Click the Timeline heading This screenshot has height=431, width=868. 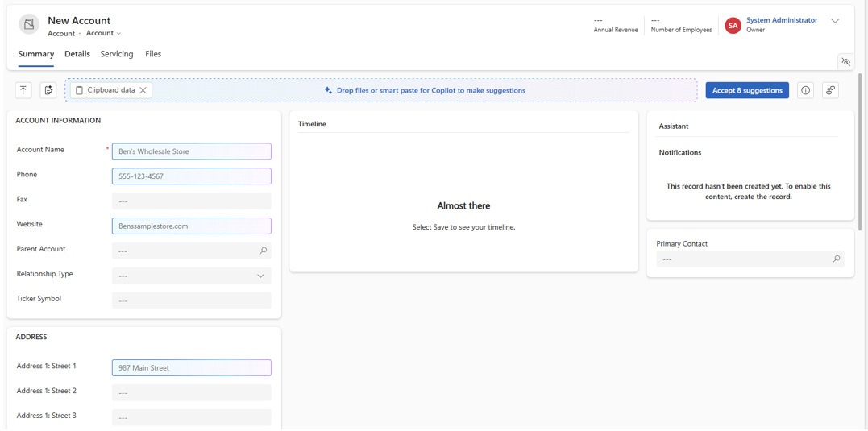312,125
